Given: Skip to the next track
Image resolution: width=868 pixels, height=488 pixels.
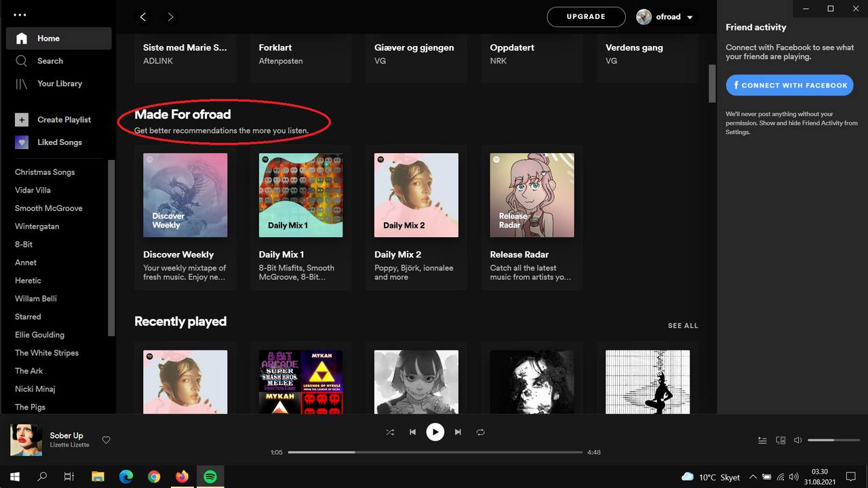Looking at the screenshot, I should coord(458,432).
